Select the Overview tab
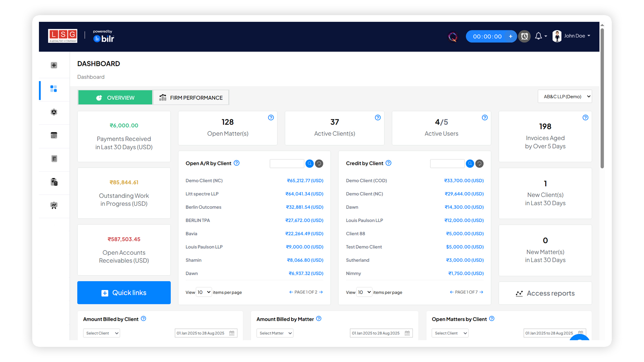The image size is (644, 362). pyautogui.click(x=115, y=98)
